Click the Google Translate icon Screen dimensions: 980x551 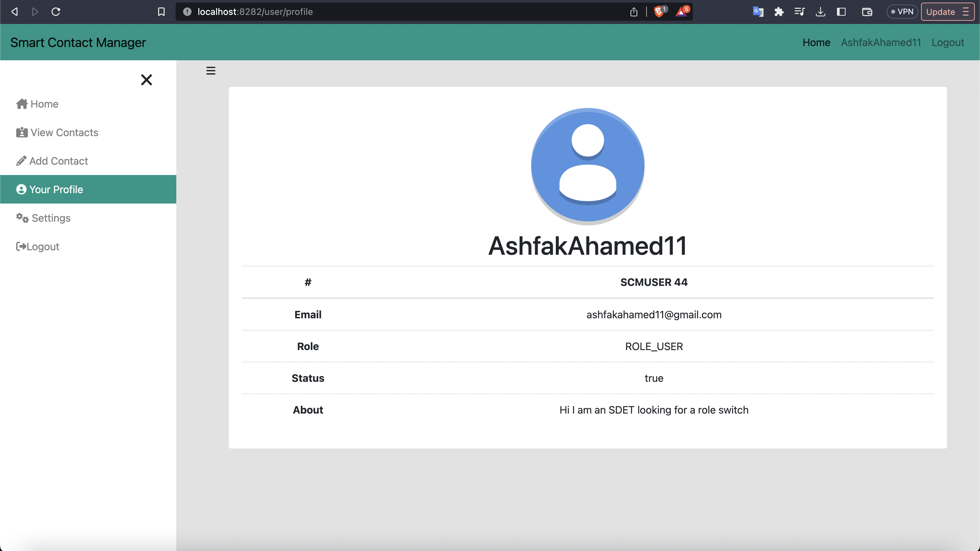click(758, 12)
